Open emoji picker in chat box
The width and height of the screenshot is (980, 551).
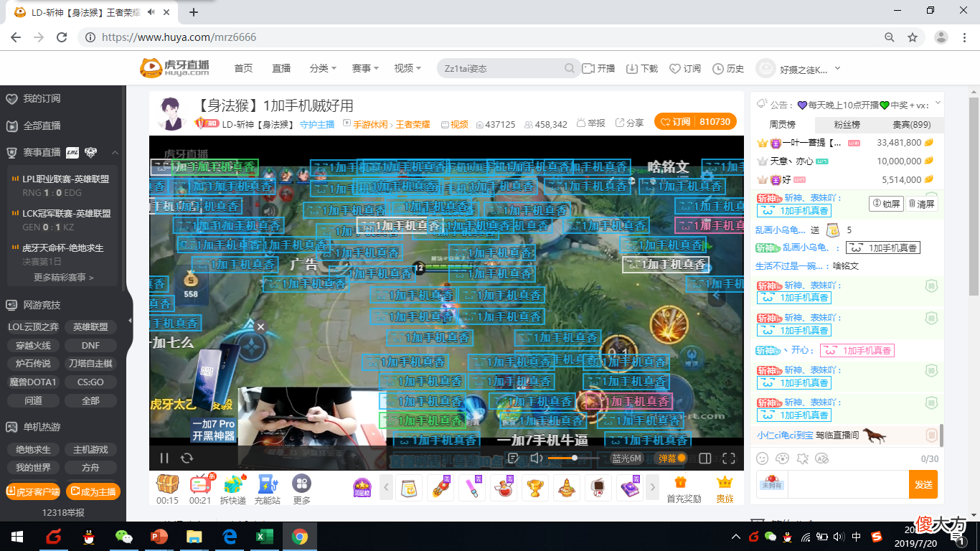(x=763, y=458)
